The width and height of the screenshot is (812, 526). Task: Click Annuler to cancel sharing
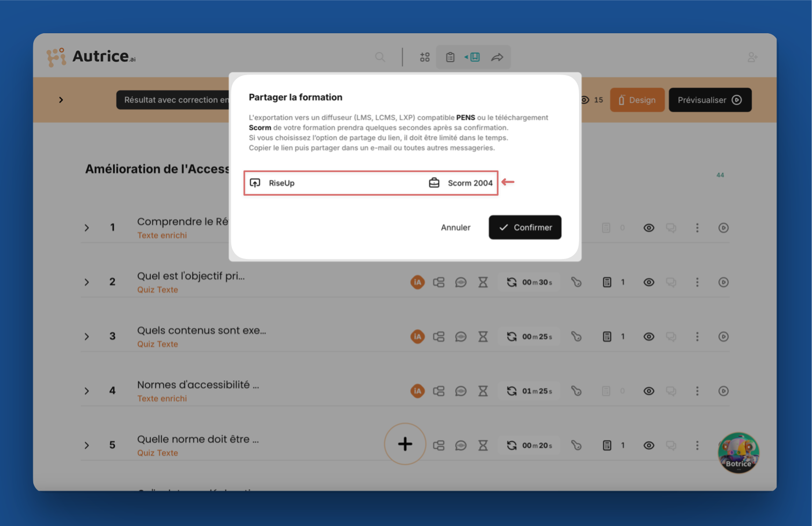[456, 227]
